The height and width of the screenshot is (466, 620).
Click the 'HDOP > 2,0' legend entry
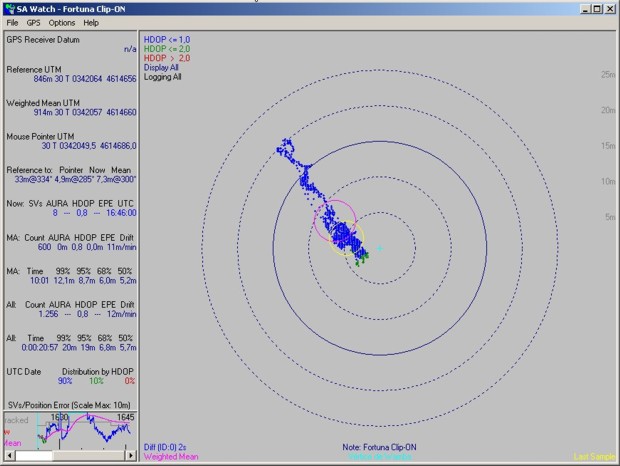click(167, 58)
